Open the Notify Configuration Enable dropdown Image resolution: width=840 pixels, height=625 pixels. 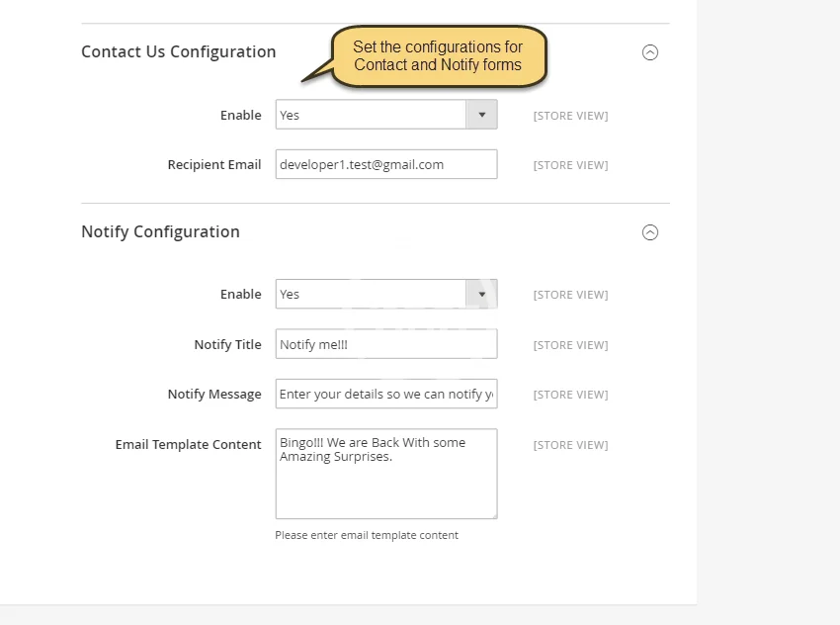385,295
